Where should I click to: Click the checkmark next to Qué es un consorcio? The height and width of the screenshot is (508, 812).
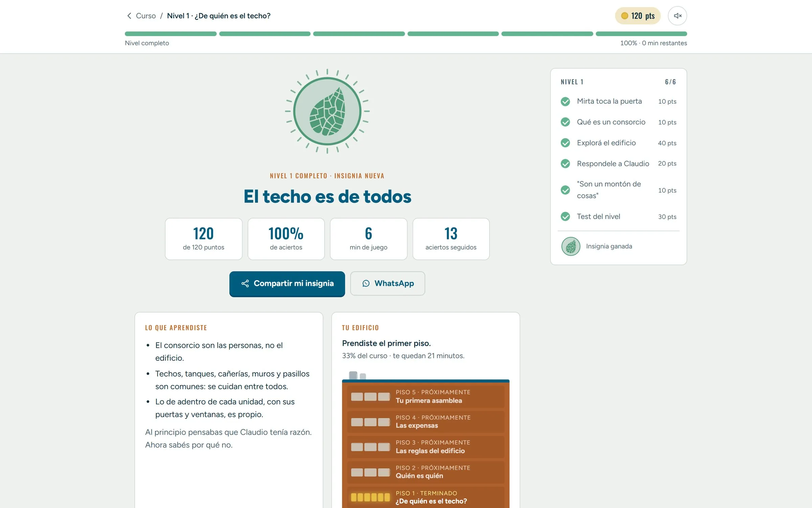tap(565, 122)
